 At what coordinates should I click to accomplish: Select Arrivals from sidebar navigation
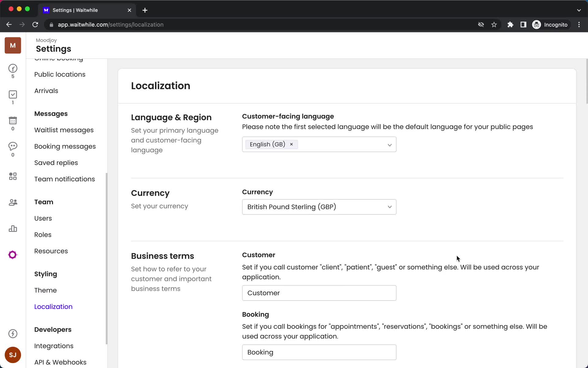pyautogui.click(x=46, y=90)
